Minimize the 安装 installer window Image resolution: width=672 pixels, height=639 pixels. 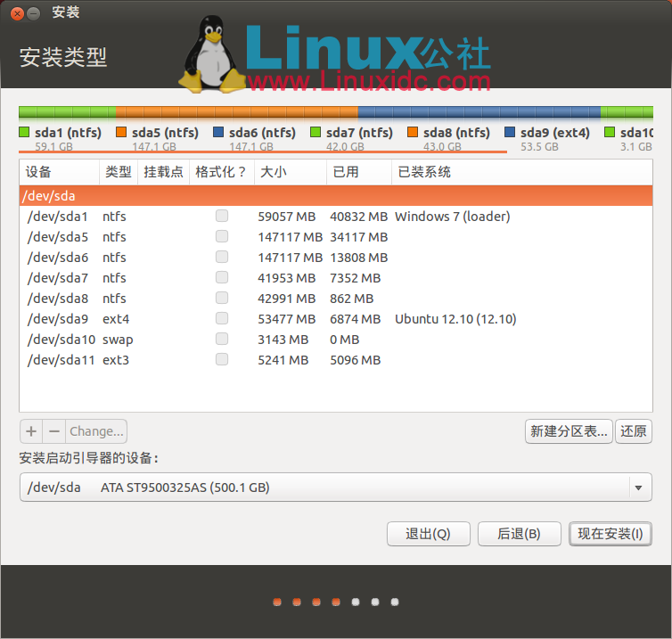[34, 13]
